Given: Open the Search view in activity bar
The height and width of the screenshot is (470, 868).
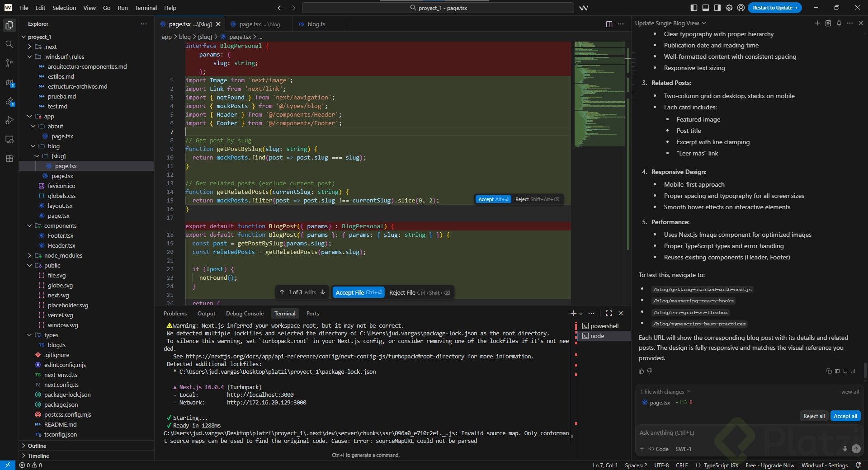Looking at the screenshot, I should point(9,44).
